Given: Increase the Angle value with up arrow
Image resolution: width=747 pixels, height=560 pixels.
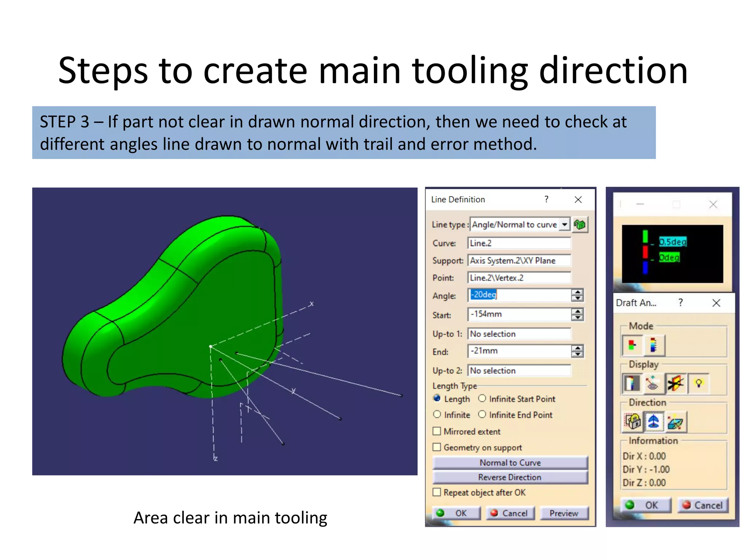Looking at the screenshot, I should click(x=577, y=292).
